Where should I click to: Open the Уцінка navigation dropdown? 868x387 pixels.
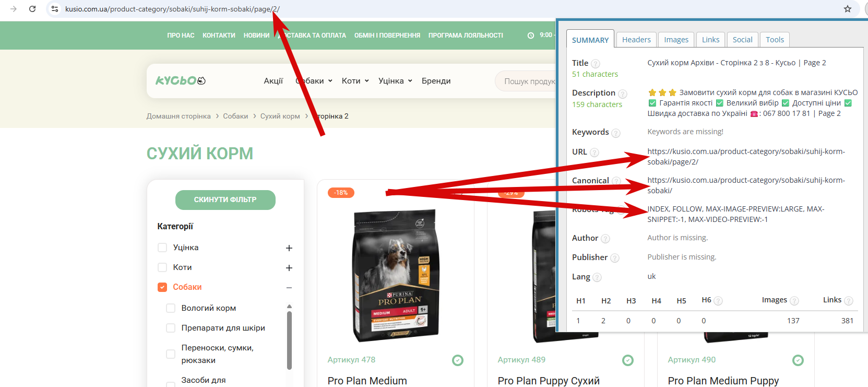pos(395,81)
